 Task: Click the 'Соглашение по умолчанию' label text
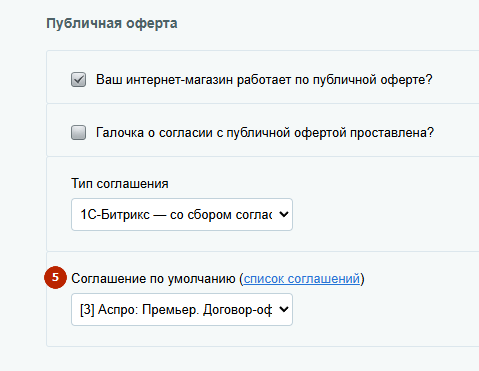pos(153,278)
